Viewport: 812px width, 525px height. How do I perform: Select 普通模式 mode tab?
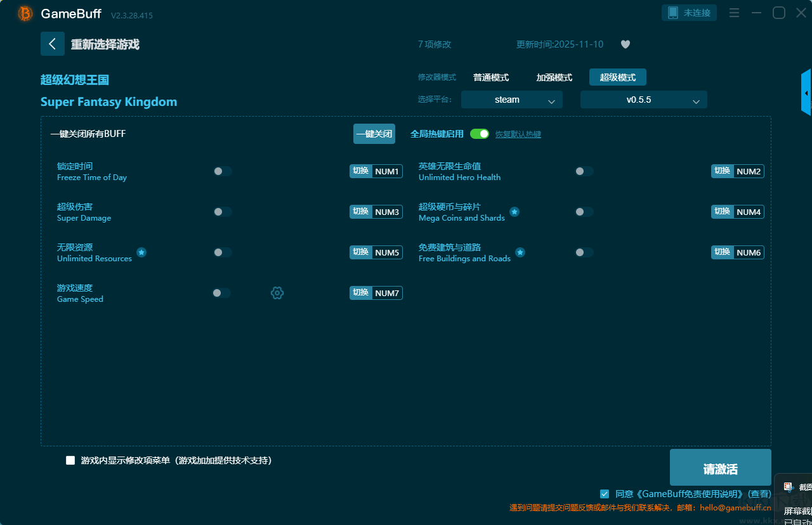click(491, 77)
